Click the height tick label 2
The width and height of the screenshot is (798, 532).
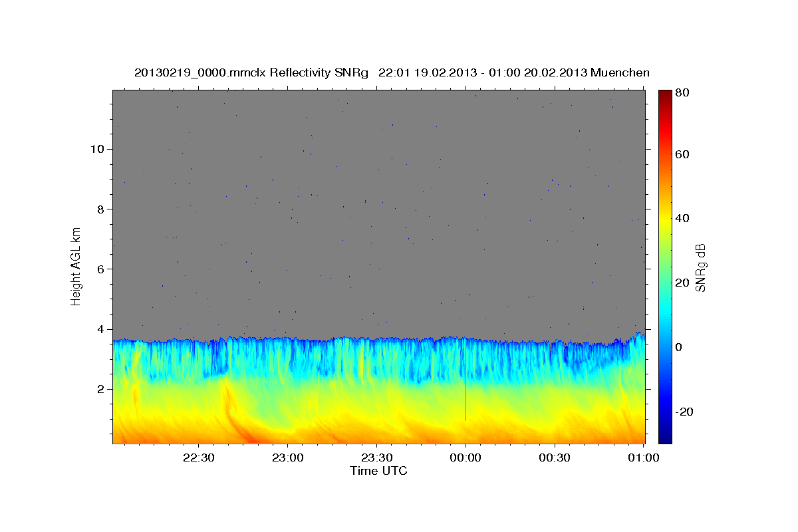pyautogui.click(x=99, y=389)
